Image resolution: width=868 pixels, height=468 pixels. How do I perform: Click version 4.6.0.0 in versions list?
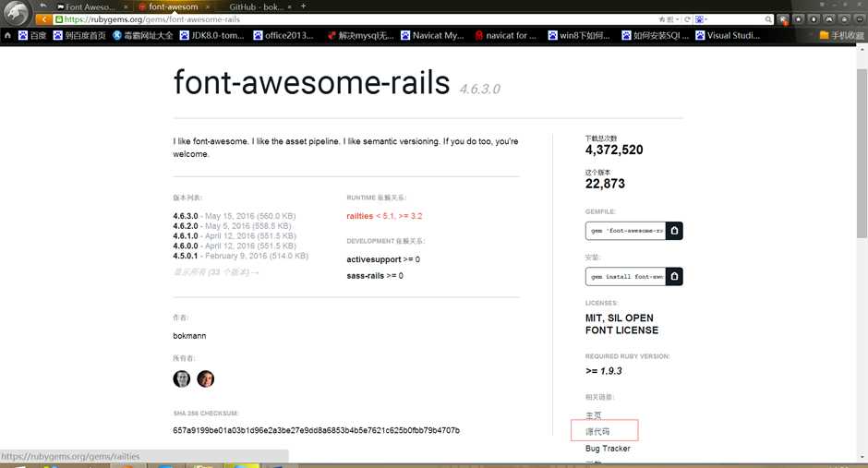point(185,246)
